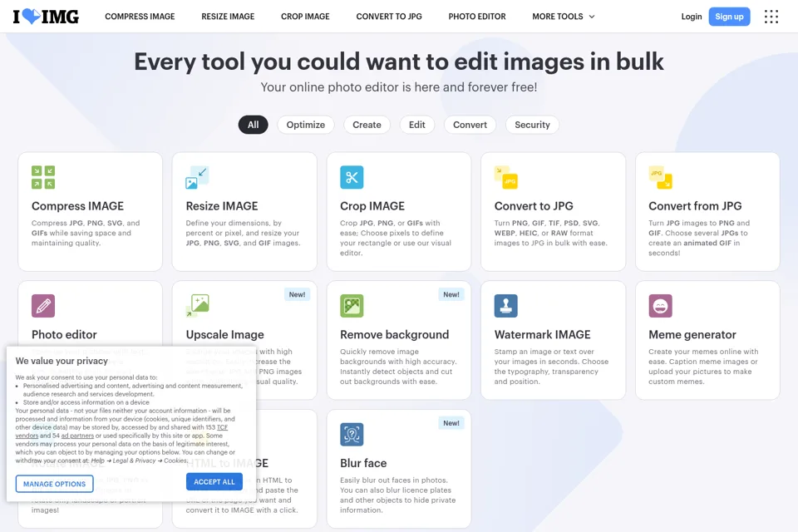The image size is (798, 532).
Task: Click the iLoveIMG logo
Action: coord(46,17)
